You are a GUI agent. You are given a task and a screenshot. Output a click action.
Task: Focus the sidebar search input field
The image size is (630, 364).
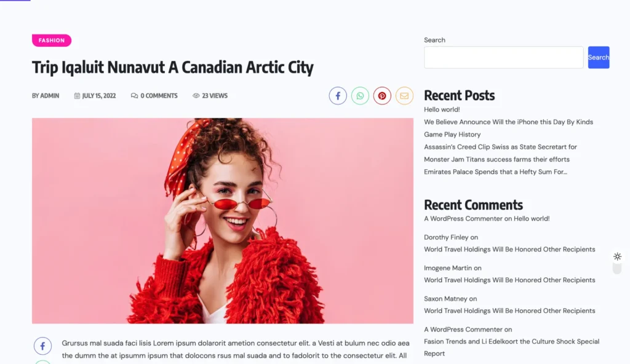[x=503, y=57]
